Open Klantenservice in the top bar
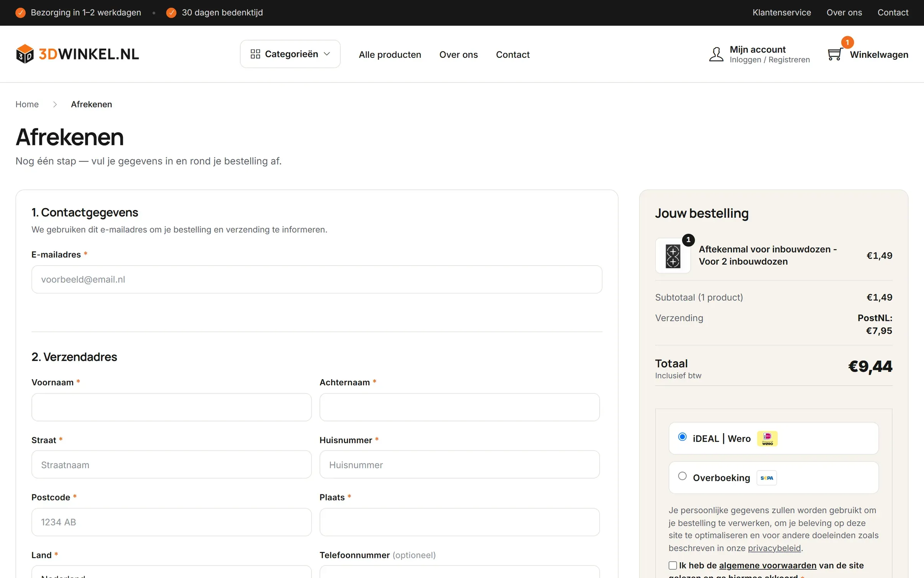 click(782, 13)
